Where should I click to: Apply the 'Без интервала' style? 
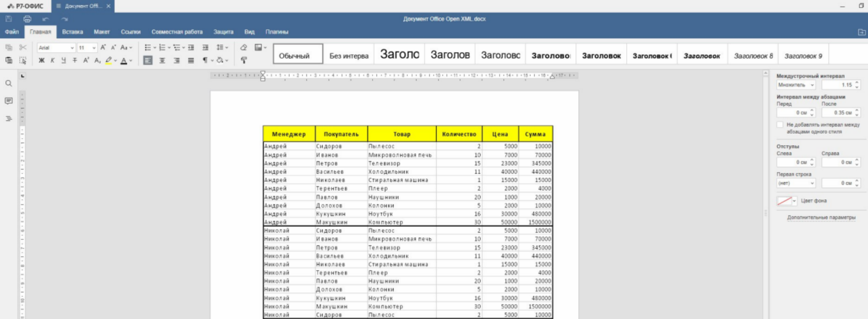tap(349, 56)
